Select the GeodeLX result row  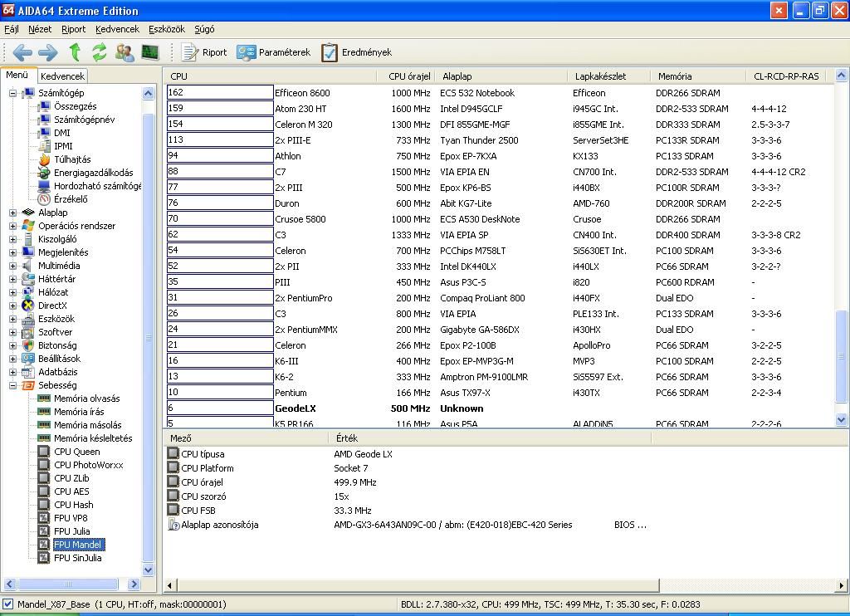(499, 408)
